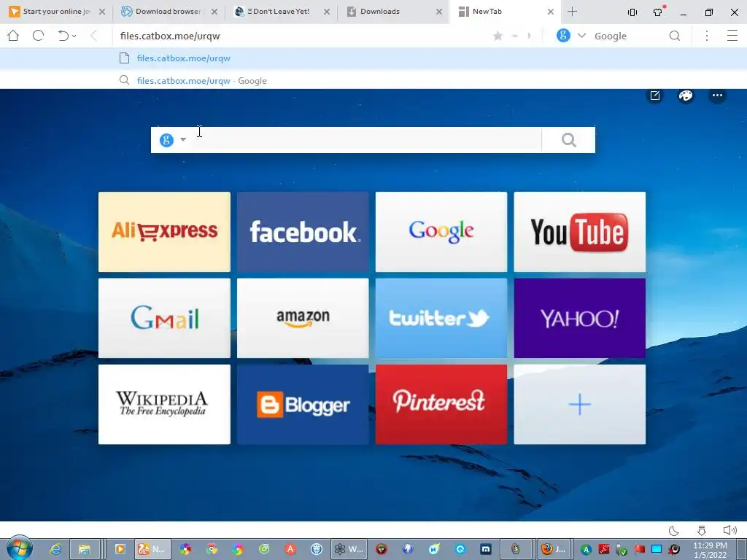
Task: Go back with the back chevron
Action: 94,36
